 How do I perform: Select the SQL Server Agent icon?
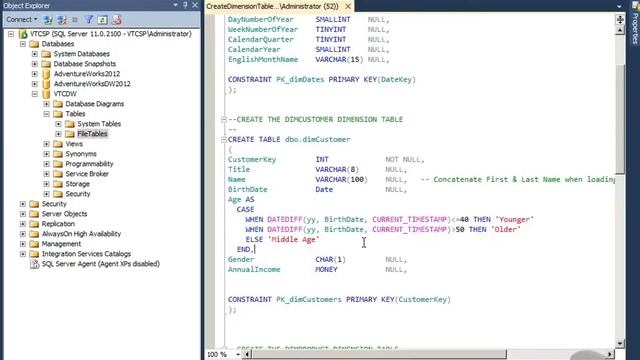(34, 264)
